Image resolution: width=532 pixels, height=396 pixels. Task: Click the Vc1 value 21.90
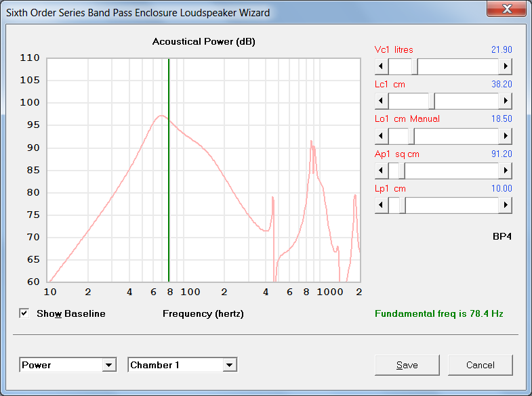[502, 50]
